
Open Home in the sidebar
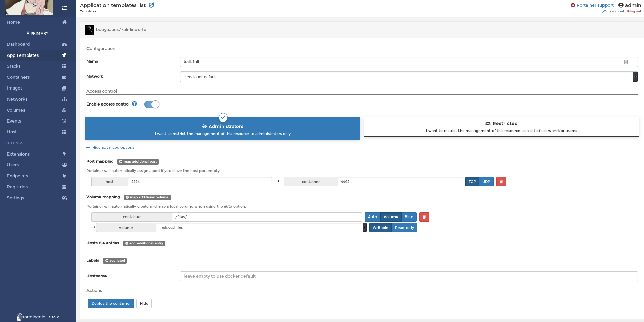tap(13, 22)
